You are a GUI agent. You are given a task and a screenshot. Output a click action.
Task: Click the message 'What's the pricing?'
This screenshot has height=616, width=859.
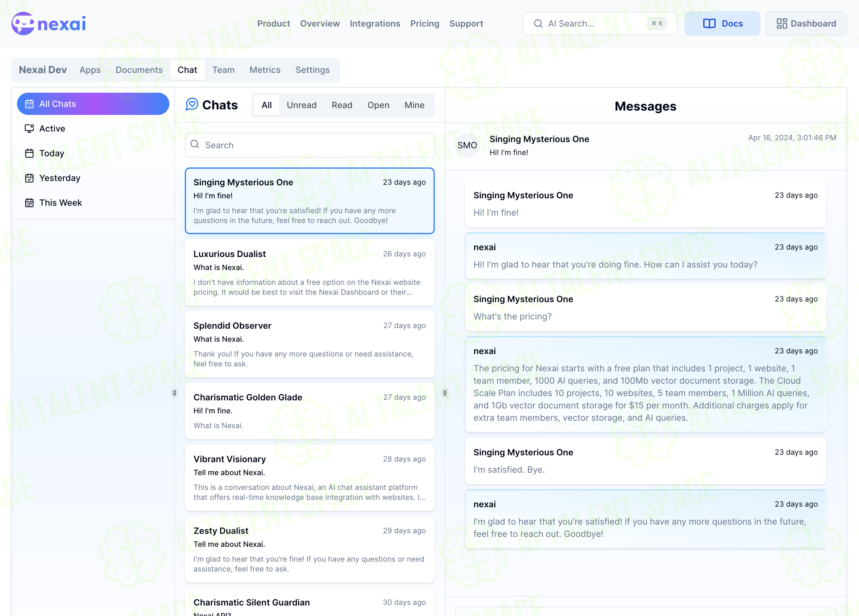point(645,308)
